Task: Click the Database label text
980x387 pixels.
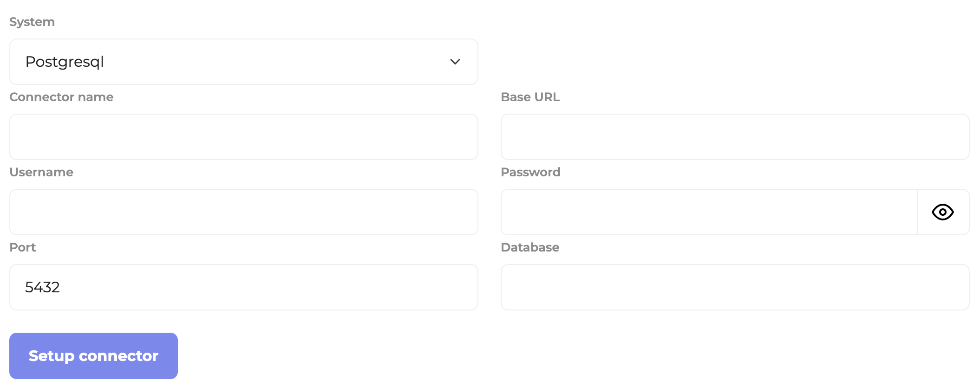Action: (x=530, y=247)
